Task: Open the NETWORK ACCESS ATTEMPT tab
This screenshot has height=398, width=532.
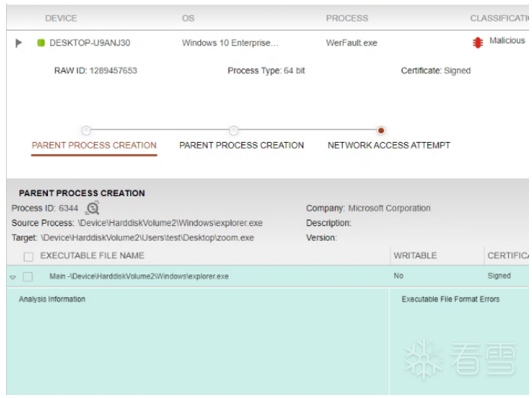Action: click(x=389, y=145)
